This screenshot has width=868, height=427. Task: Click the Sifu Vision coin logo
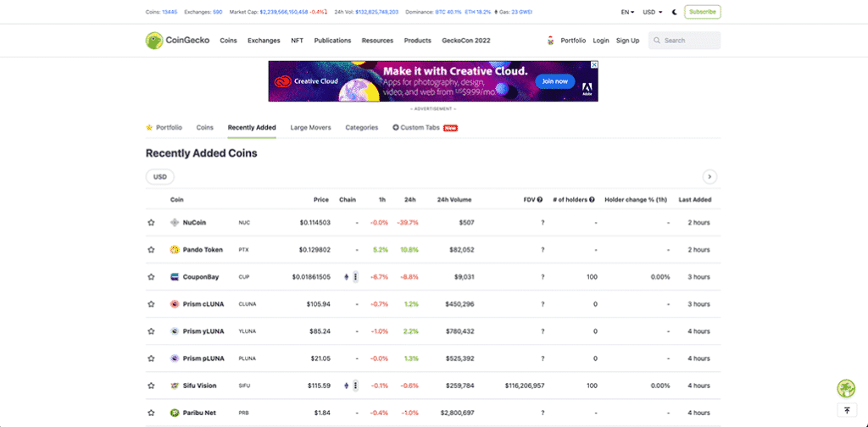(175, 385)
